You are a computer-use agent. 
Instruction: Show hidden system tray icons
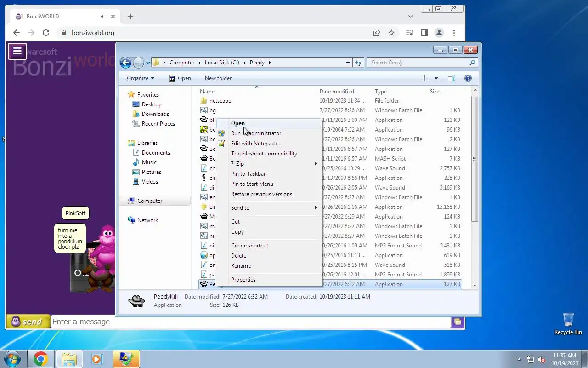coord(519,359)
